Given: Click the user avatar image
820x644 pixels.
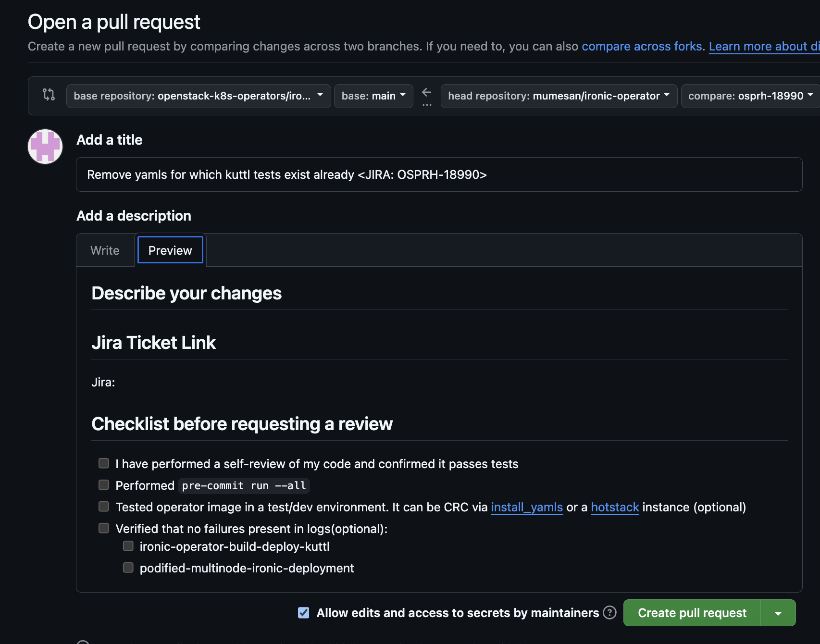Looking at the screenshot, I should (45, 147).
